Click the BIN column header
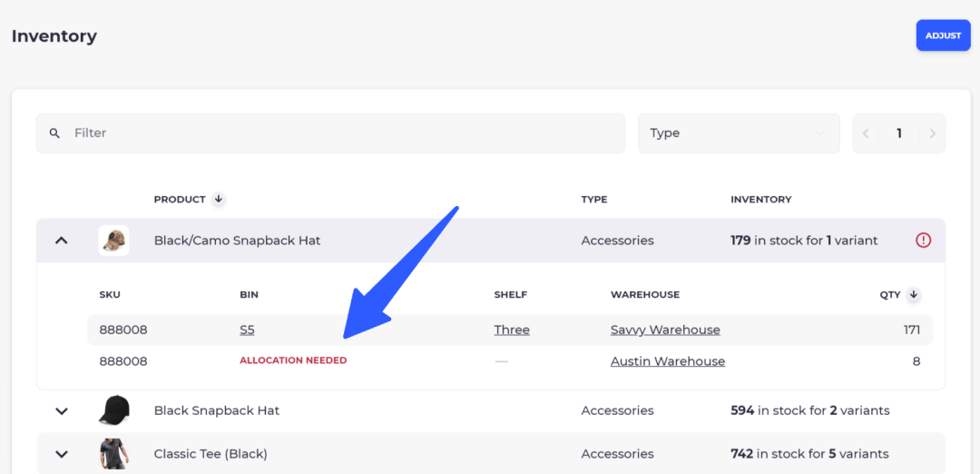The image size is (980, 474). click(249, 294)
